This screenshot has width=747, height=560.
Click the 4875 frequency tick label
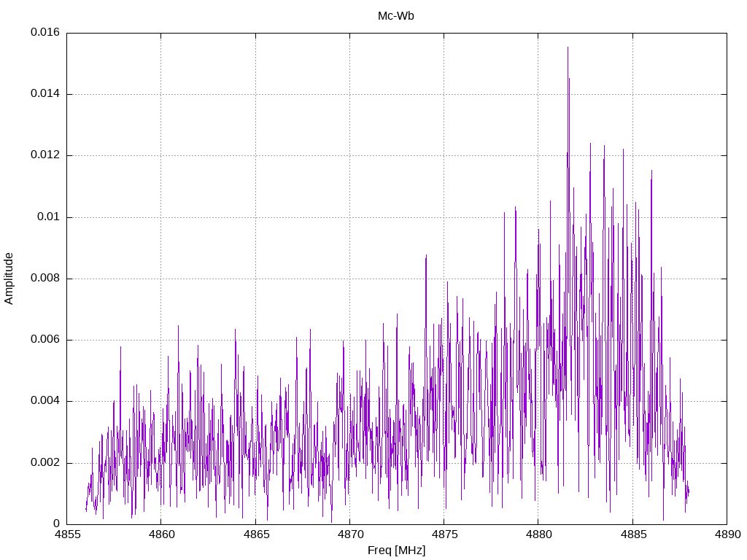(x=444, y=534)
